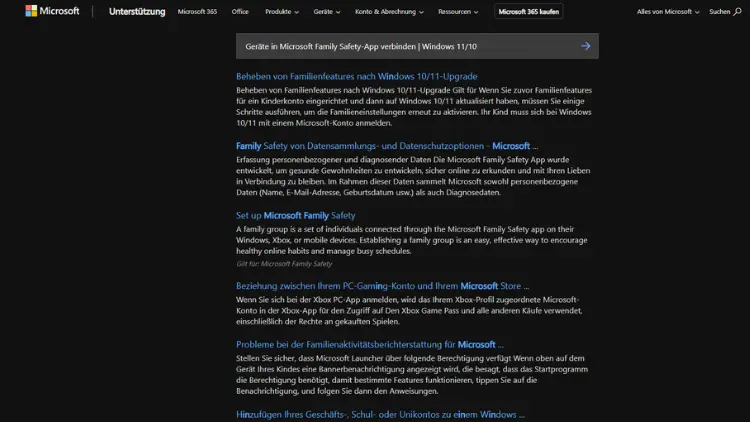Click the Suchen search label
This screenshot has width=750, height=422.
pos(719,11)
